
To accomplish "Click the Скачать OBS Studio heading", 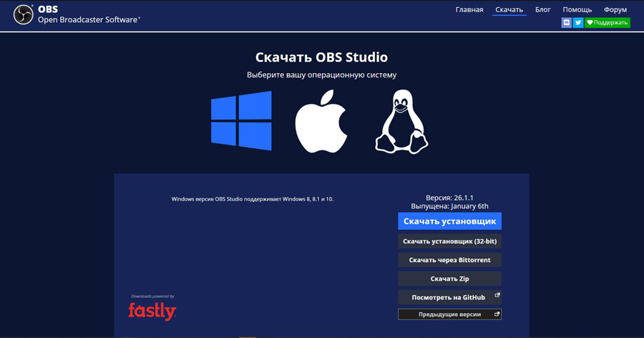I will [321, 57].
